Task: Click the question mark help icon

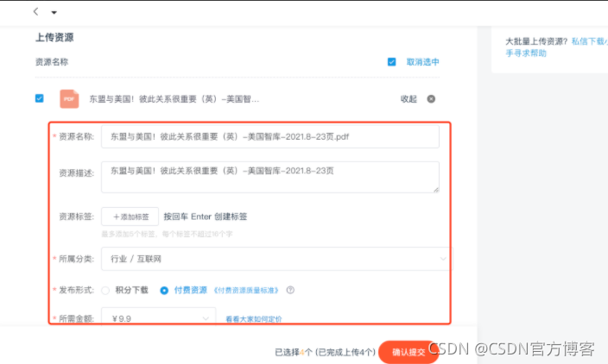Action: pos(290,290)
